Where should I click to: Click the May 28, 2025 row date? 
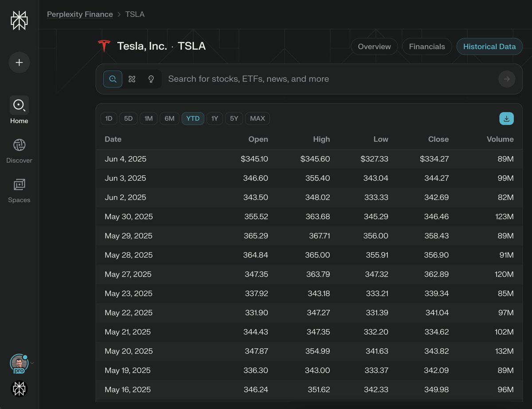point(129,255)
